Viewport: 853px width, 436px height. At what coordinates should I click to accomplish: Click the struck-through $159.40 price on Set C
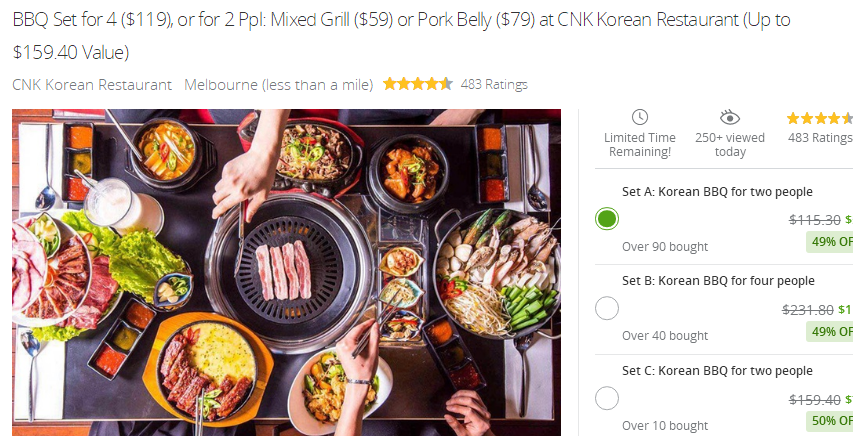815,400
